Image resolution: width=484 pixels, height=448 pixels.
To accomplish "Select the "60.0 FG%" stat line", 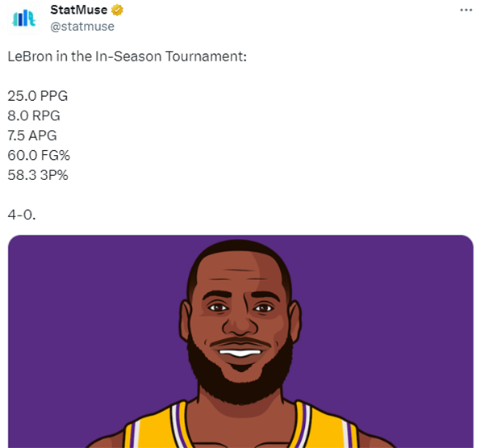I will click(38, 154).
